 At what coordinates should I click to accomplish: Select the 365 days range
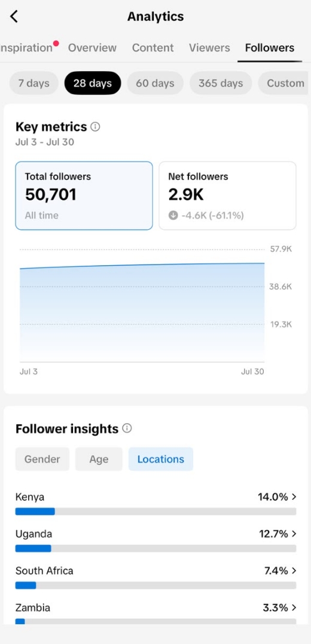tap(221, 83)
